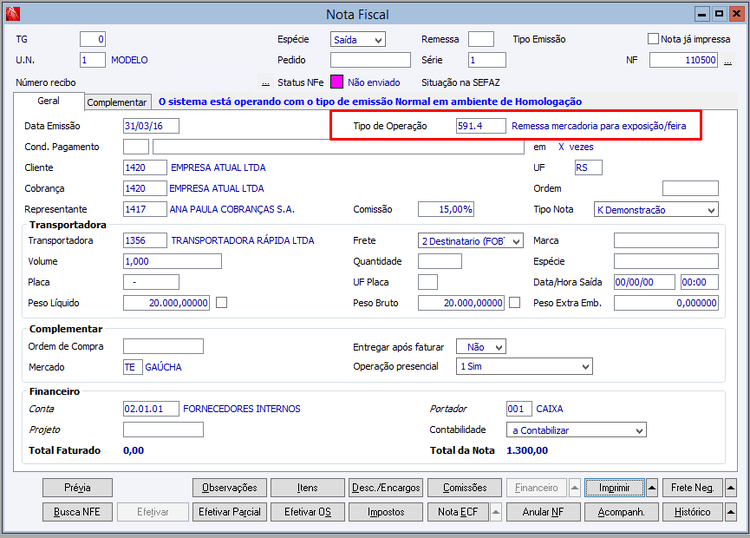
Task: Switch to the Complementar tab
Action: [x=117, y=102]
